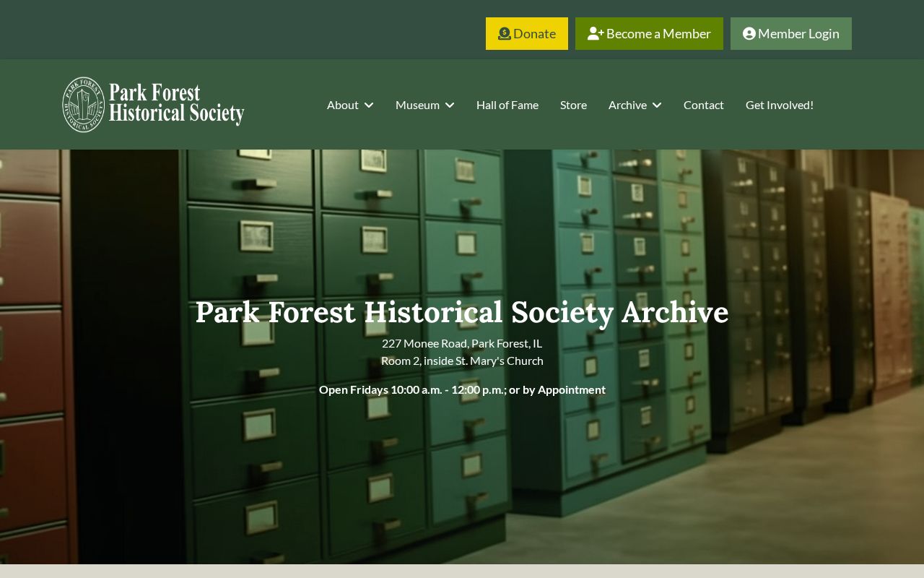
Task: Click the Museum menu label
Action: 417,105
